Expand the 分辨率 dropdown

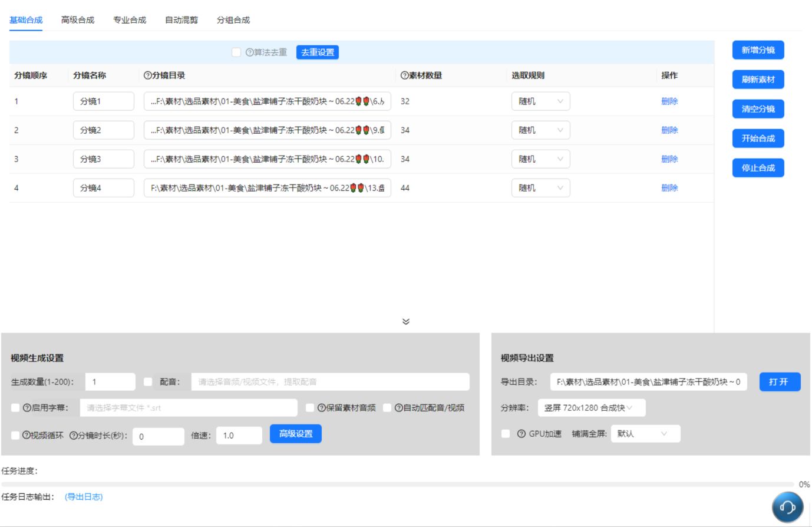(592, 408)
